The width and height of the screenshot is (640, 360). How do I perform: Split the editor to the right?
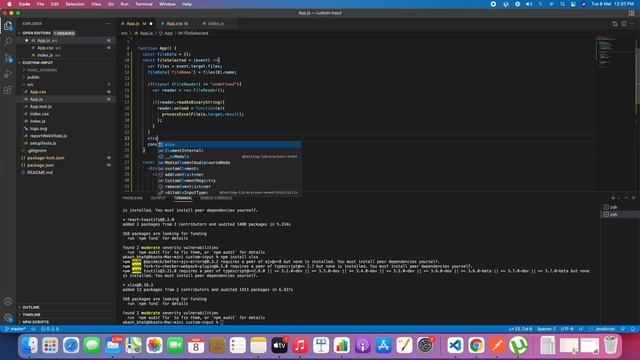(x=624, y=24)
